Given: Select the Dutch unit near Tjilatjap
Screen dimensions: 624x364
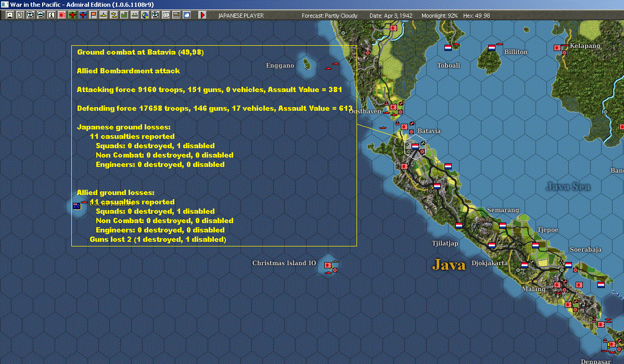Looking at the screenshot, I should pos(459,226).
